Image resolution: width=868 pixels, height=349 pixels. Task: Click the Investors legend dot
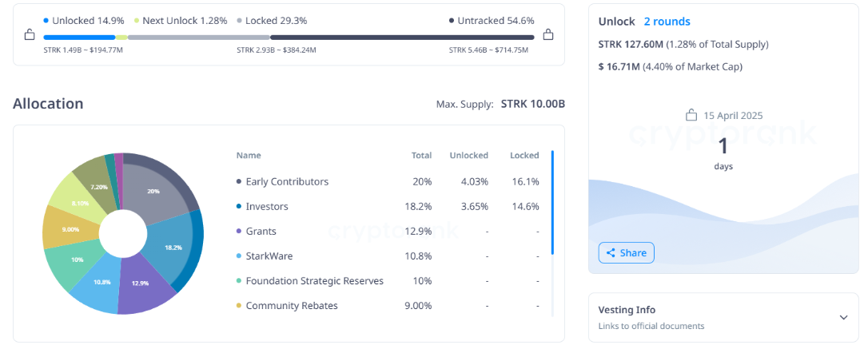click(239, 207)
